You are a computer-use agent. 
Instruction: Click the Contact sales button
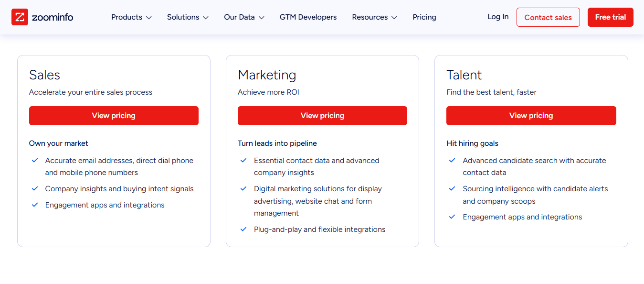coord(548,17)
